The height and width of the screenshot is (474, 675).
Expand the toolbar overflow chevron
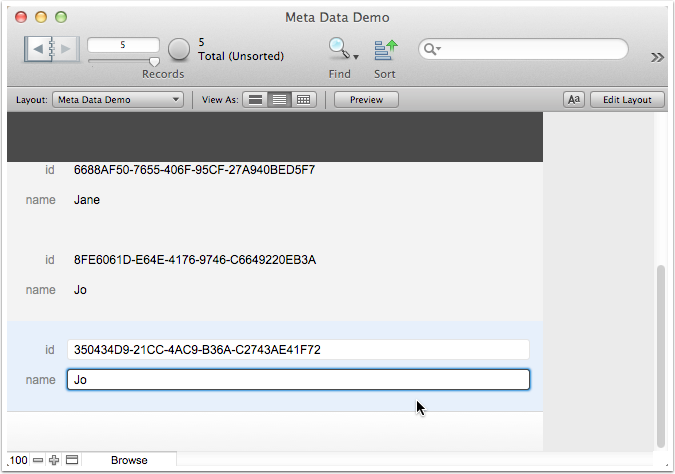(657, 57)
